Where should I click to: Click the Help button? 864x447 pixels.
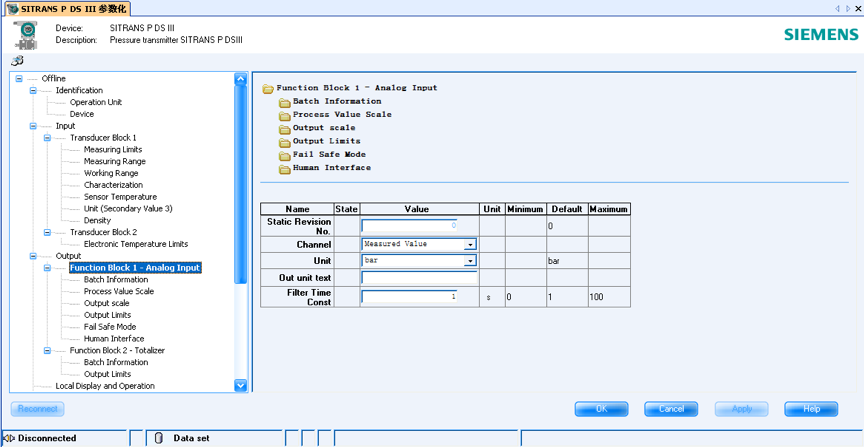(x=811, y=409)
